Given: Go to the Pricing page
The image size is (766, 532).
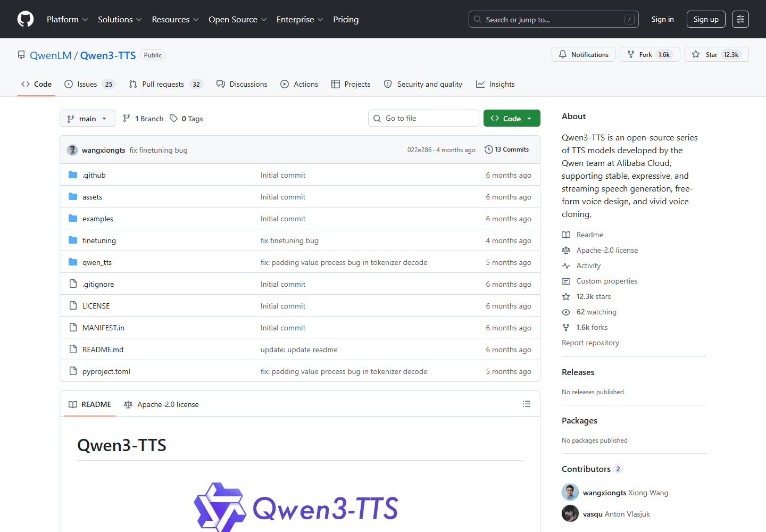Looking at the screenshot, I should pos(346,19).
